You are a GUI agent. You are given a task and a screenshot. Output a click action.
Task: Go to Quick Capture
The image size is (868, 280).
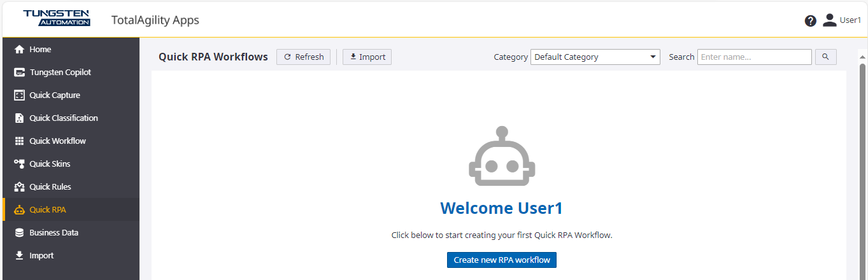(71, 95)
